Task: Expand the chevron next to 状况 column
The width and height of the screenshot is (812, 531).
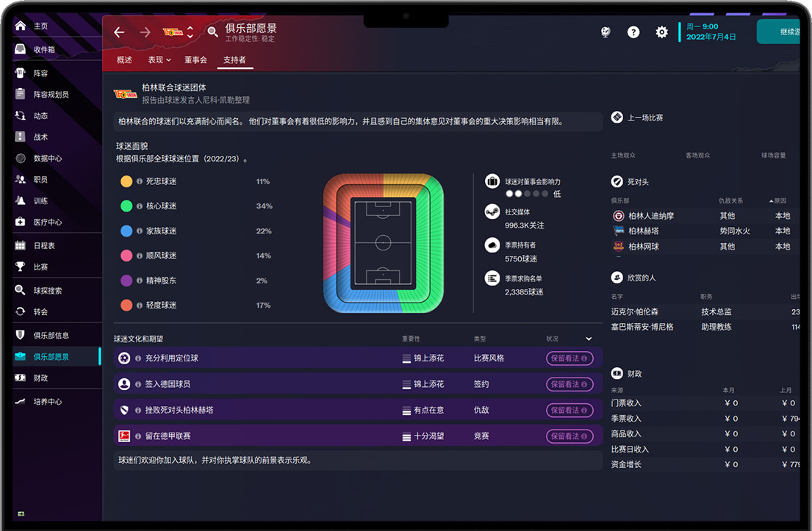Action: [x=589, y=339]
